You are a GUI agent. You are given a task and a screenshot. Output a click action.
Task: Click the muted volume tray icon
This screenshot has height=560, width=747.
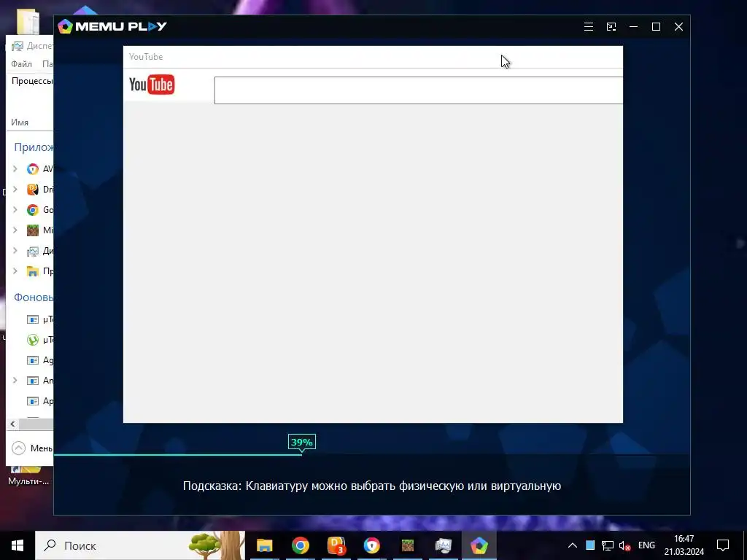[624, 545]
